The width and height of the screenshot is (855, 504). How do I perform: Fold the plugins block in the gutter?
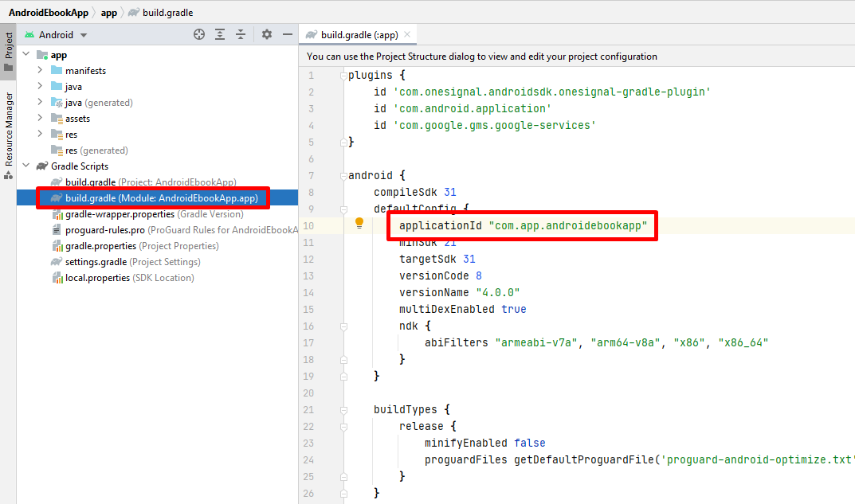343,76
